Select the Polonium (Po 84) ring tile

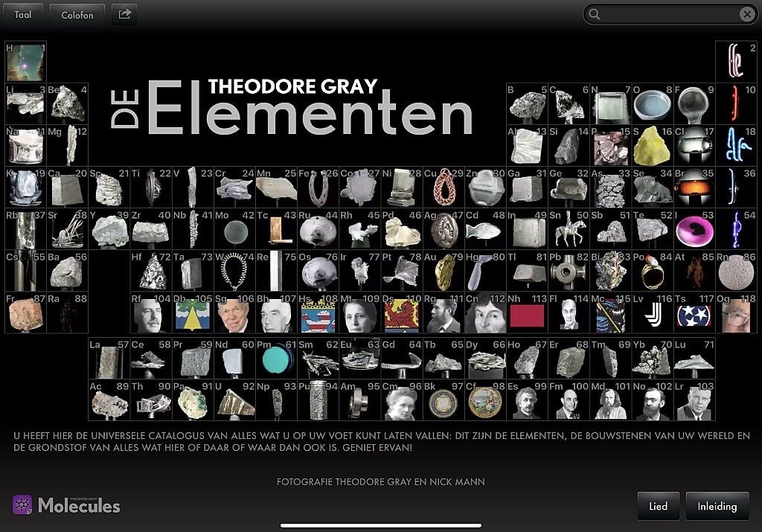point(653,271)
